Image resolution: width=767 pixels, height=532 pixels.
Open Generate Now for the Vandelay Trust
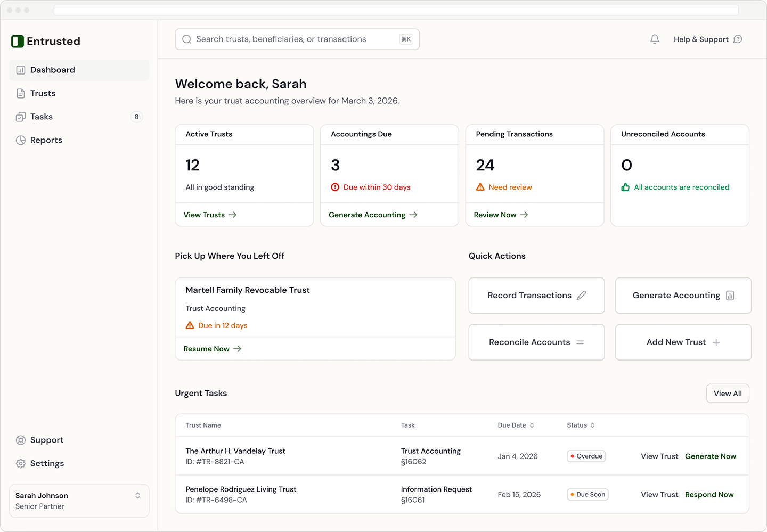[711, 456]
